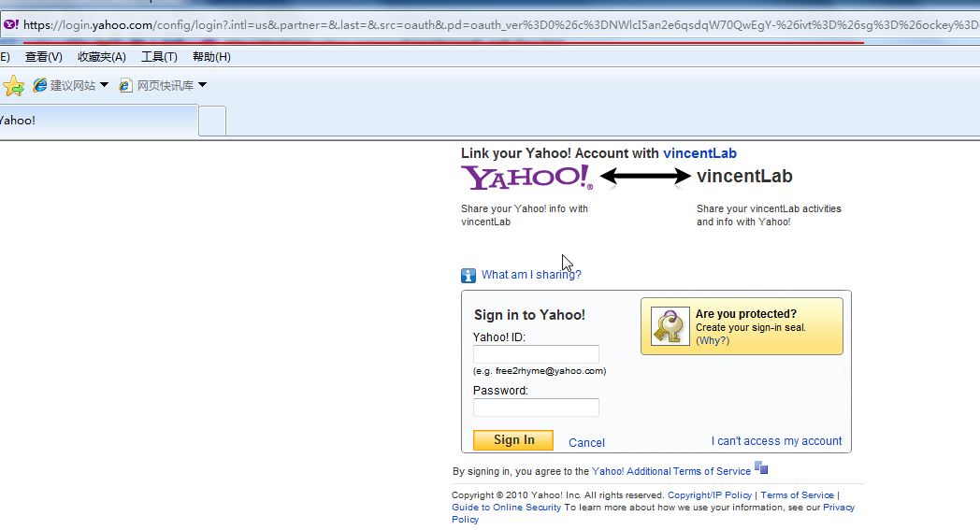980x530 pixels.
Task: Focus the Yahoo! ID field
Action: [536, 354]
